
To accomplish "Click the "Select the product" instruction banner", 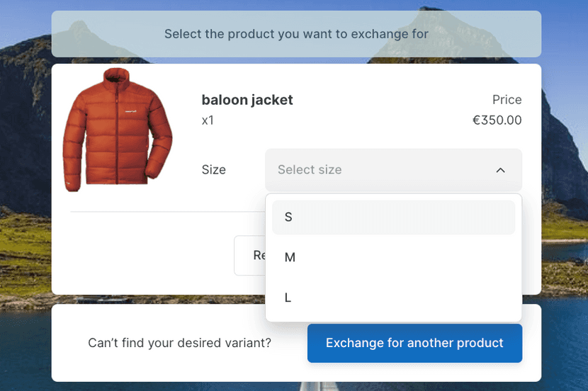I will (296, 34).
